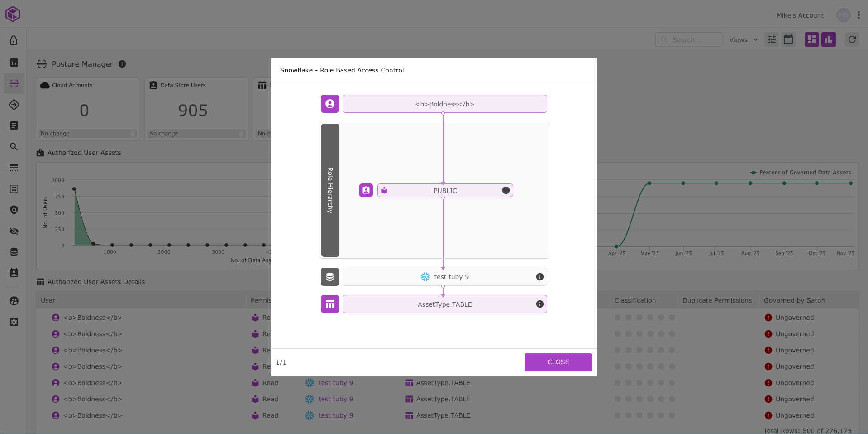Click the info icon on AssetType.TABLE node

pos(539,304)
